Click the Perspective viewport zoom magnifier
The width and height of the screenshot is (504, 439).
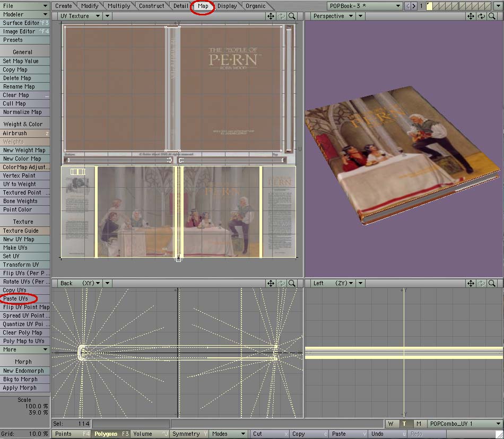point(492,16)
